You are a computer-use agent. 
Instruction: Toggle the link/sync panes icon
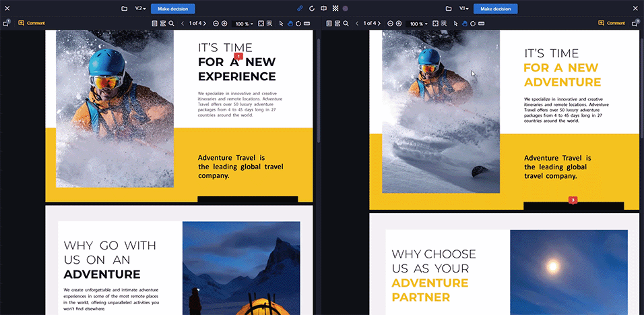coord(300,9)
